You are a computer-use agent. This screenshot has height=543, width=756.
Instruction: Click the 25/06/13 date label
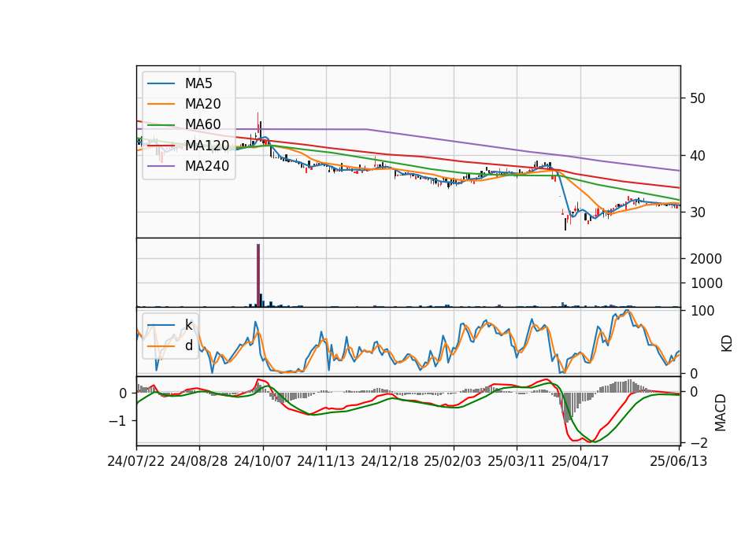679,461
